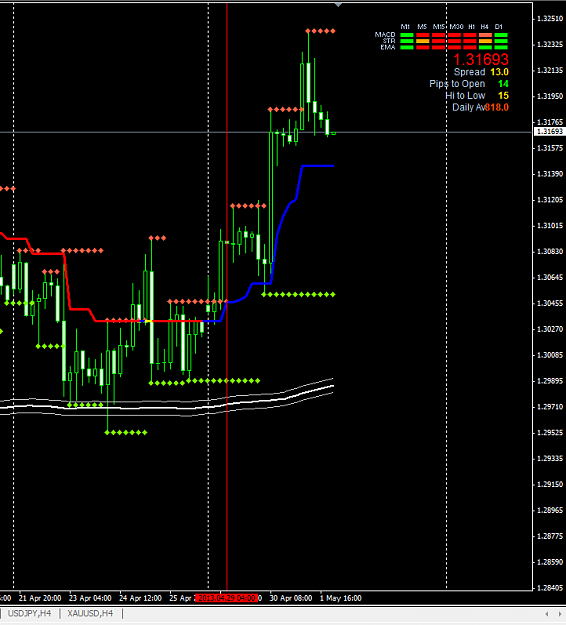Select the red 2013.04.29 04:00 date label
Screen dimensions: 566x625
[226, 598]
